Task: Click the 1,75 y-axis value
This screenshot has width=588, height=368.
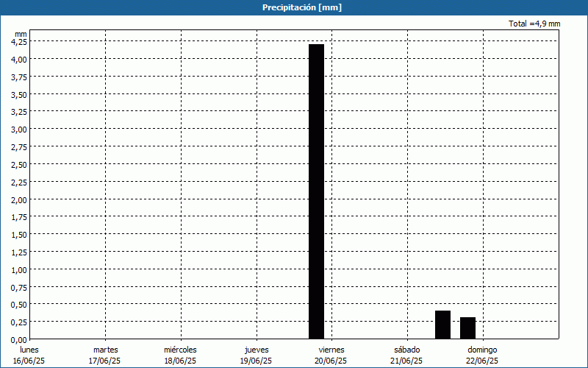Action: pos(19,217)
